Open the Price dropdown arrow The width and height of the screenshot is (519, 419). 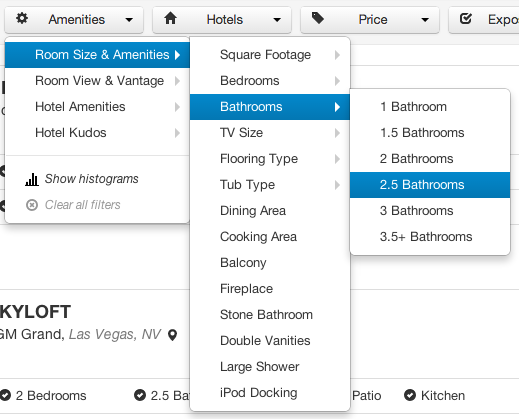(x=425, y=20)
